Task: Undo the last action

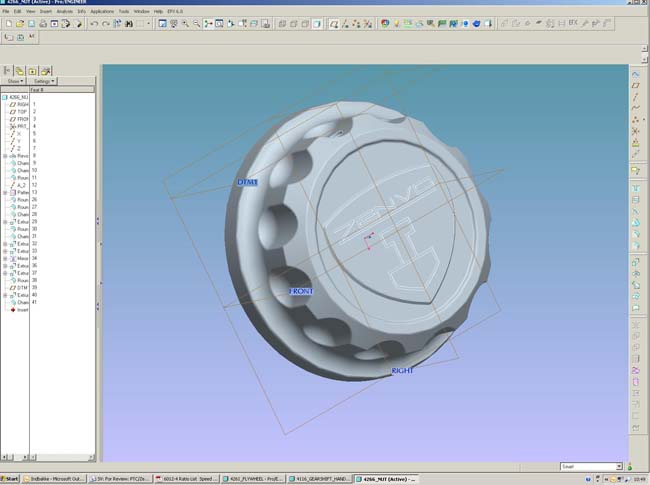Action: click(x=94, y=24)
